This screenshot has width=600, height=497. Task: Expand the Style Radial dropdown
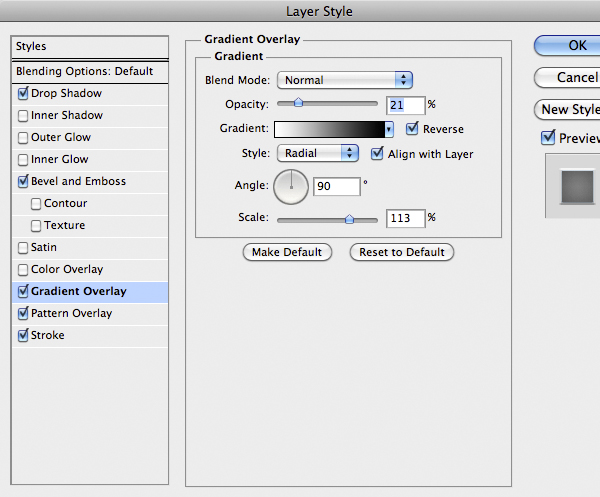click(x=317, y=153)
